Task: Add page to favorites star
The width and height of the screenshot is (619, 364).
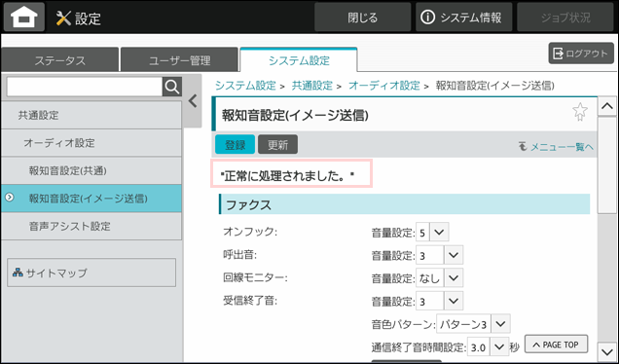Action: 580,112
